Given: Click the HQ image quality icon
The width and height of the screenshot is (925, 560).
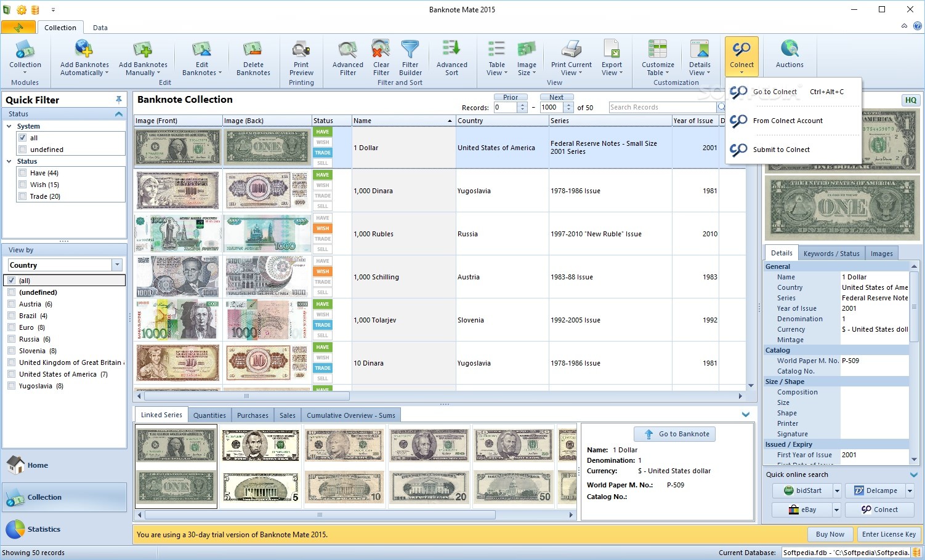Looking at the screenshot, I should coord(911,100).
